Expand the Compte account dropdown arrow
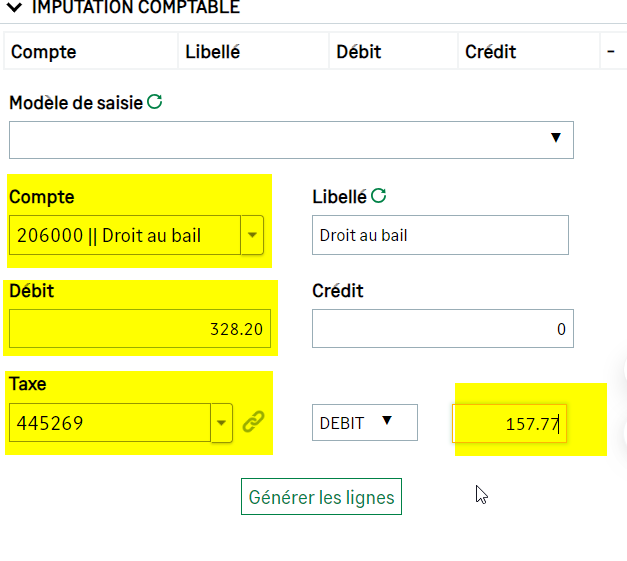Screen dimensions: 627x561 (x=252, y=235)
